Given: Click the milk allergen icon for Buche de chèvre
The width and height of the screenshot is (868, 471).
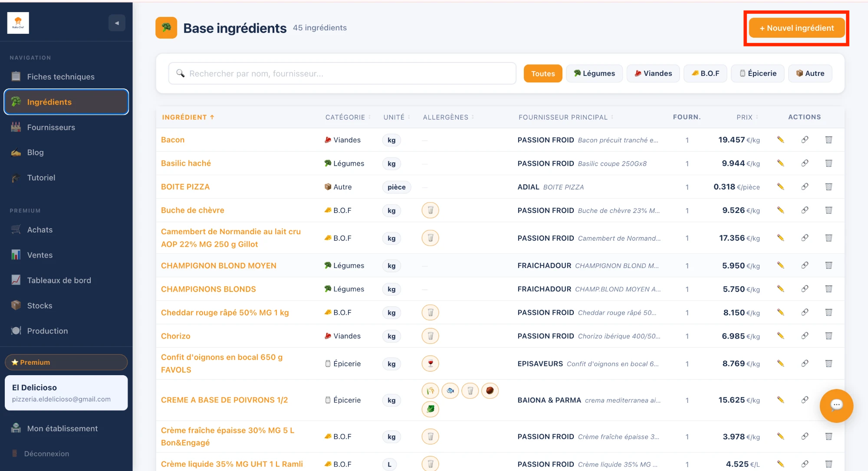Looking at the screenshot, I should pyautogui.click(x=430, y=210).
